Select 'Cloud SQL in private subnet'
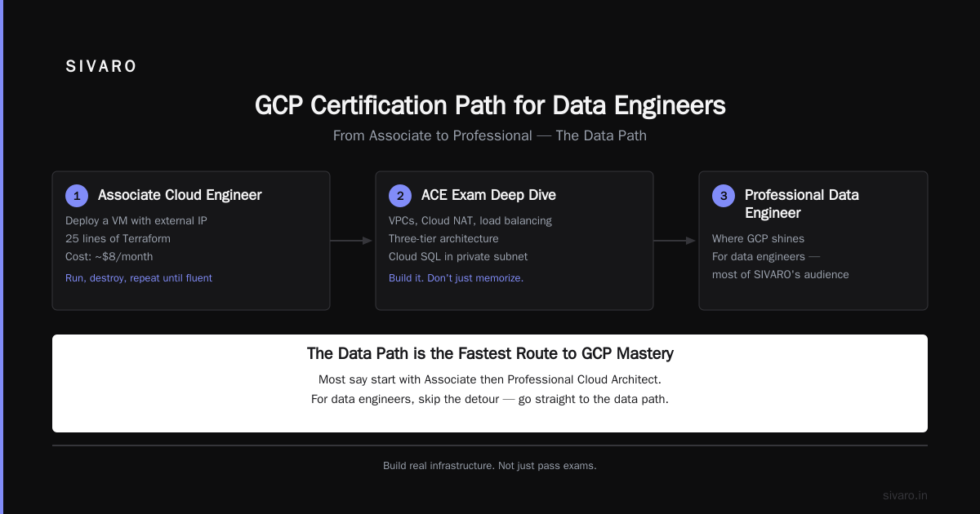Viewport: 980px width, 514px height. click(458, 256)
